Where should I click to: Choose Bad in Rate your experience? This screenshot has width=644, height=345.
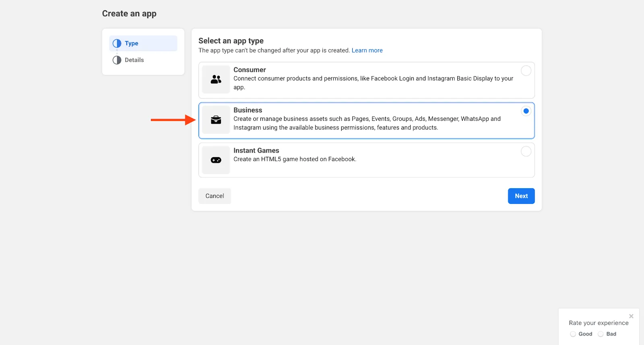(601, 334)
